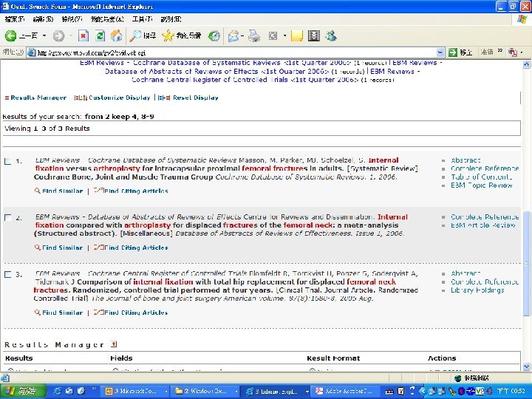Switch to the Windows Explorer taskbar group
The height and width of the screenshot is (399, 532).
tap(205, 391)
